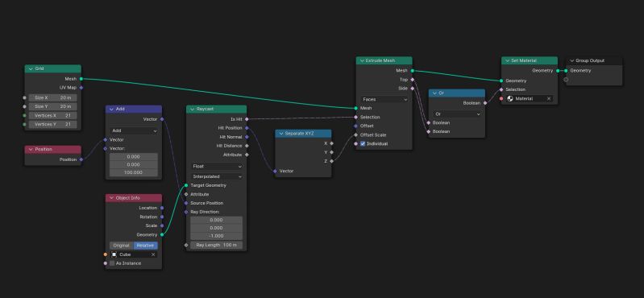Viewport: 644px width, 298px height.
Task: Click the Grid node UV Map output socket
Action: click(x=81, y=88)
